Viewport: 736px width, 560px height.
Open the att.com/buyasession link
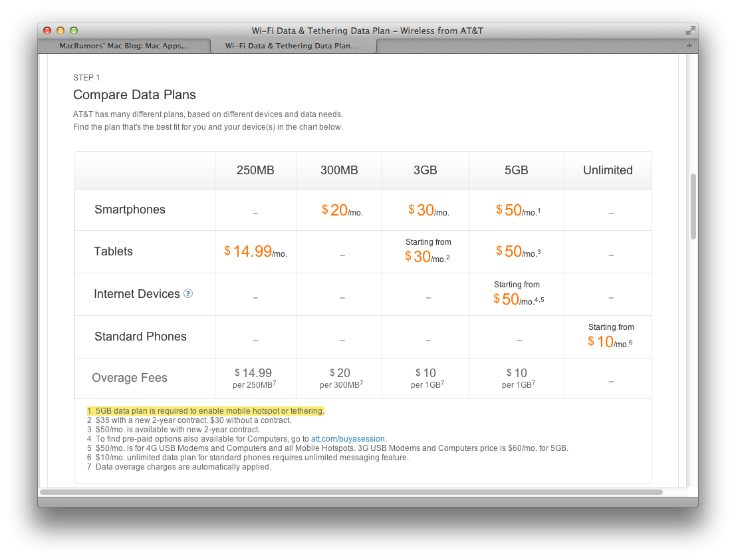pos(348,439)
